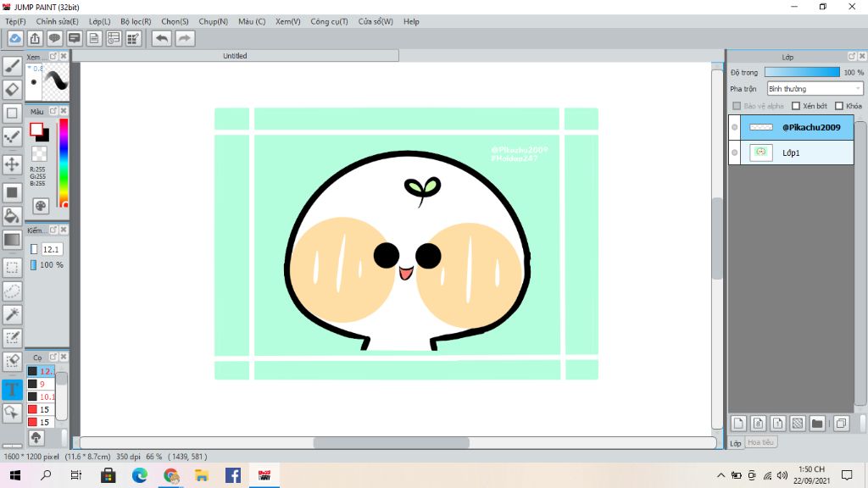Click the brush size 12.1 field
This screenshot has height=488, width=868.
click(52, 250)
